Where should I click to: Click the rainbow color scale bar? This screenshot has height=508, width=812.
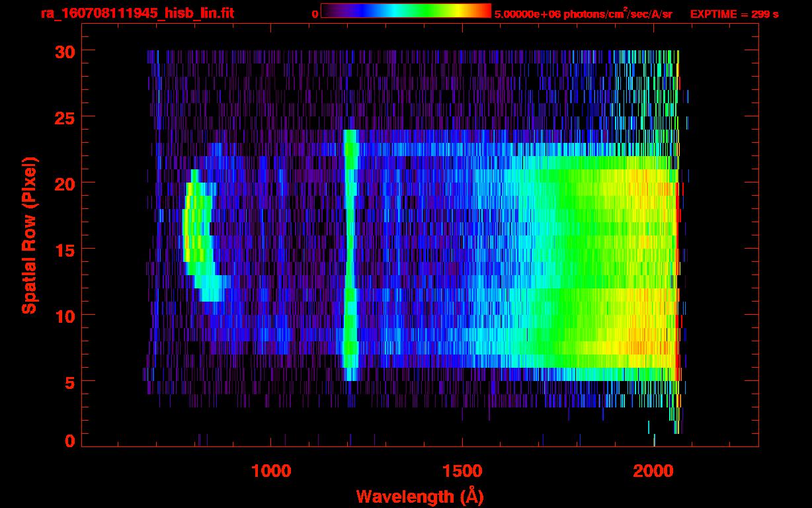pyautogui.click(x=405, y=11)
